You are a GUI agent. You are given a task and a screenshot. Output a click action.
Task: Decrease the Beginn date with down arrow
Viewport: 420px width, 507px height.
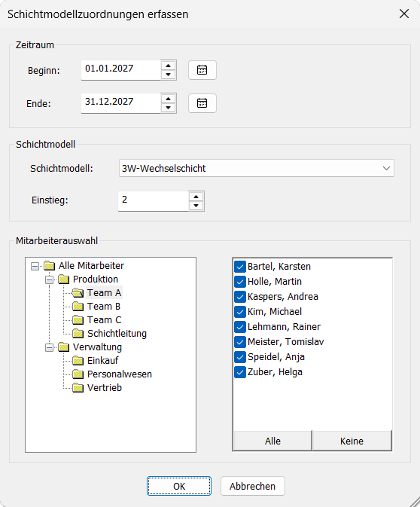tap(168, 75)
